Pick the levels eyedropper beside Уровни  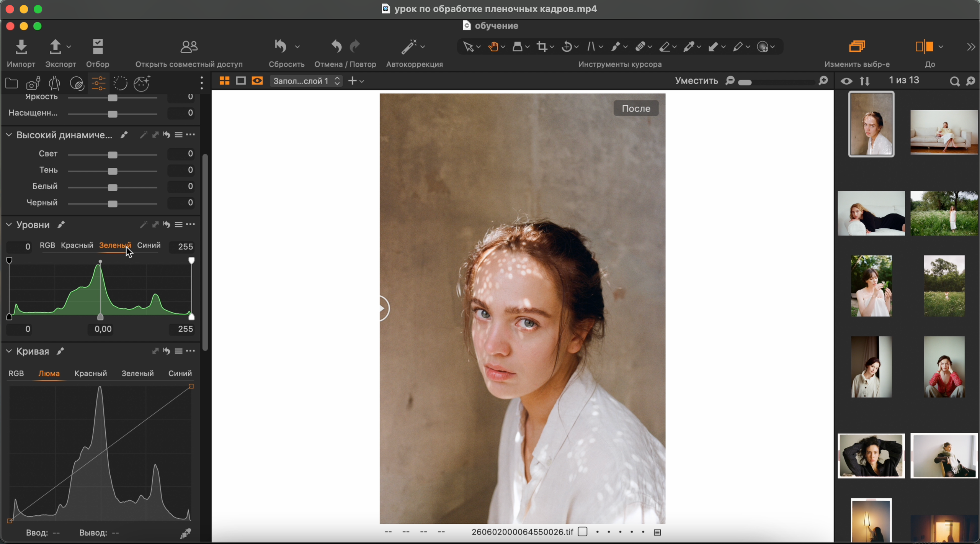click(x=61, y=224)
